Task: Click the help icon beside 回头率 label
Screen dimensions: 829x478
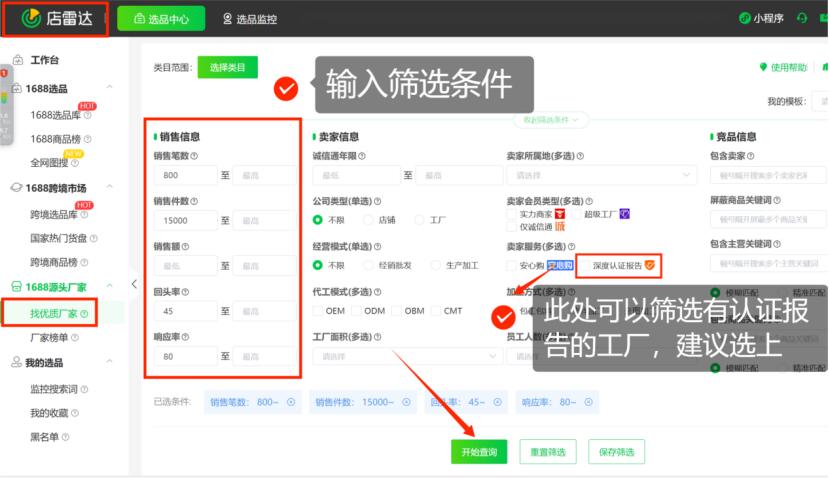Action: [x=185, y=292]
